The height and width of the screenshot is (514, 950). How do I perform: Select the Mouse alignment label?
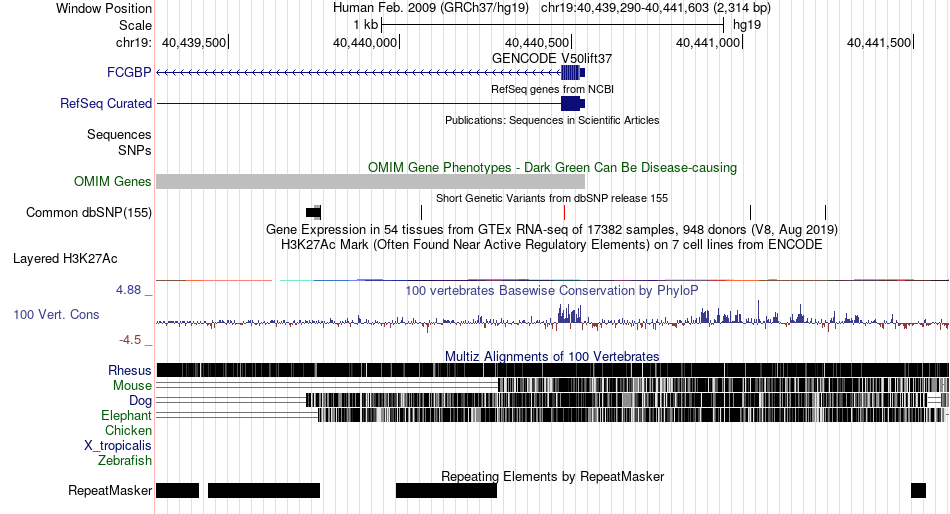pyautogui.click(x=131, y=386)
